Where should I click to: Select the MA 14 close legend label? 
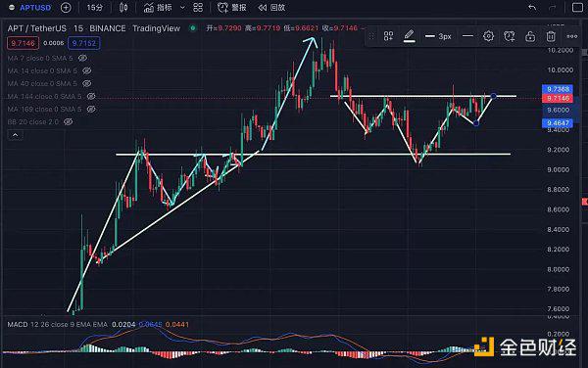[x=42, y=70]
